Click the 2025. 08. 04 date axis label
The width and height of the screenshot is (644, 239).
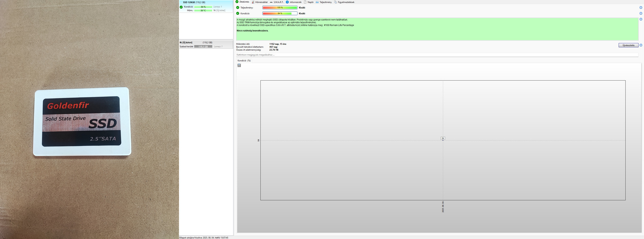pos(443,207)
